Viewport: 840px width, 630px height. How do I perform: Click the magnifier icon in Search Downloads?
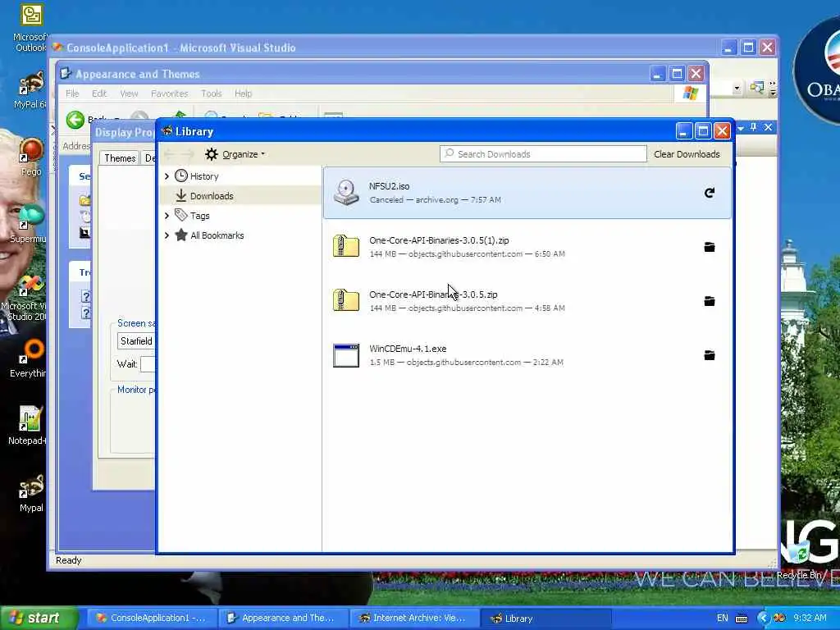pyautogui.click(x=450, y=153)
